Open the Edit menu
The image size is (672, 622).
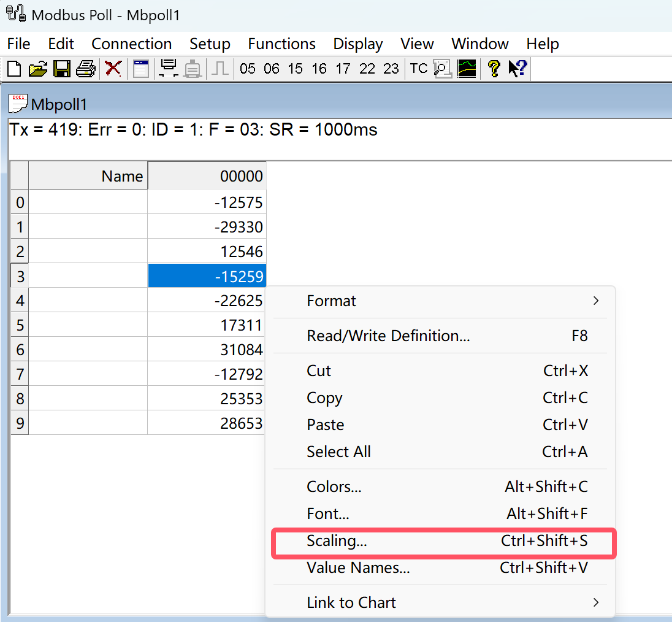61,44
